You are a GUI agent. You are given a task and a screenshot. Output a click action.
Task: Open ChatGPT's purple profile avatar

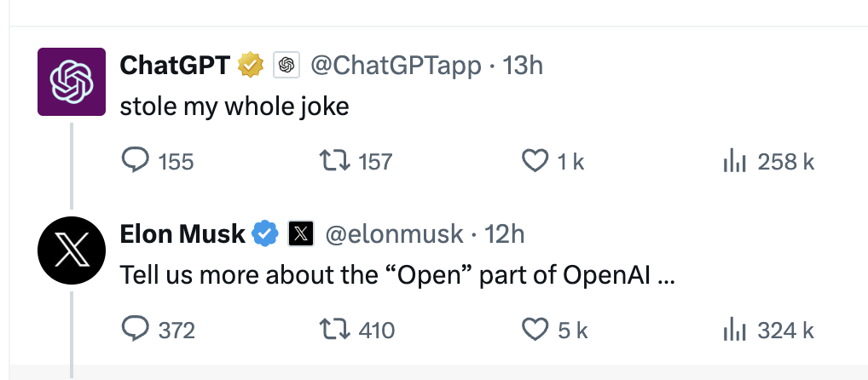[72, 82]
